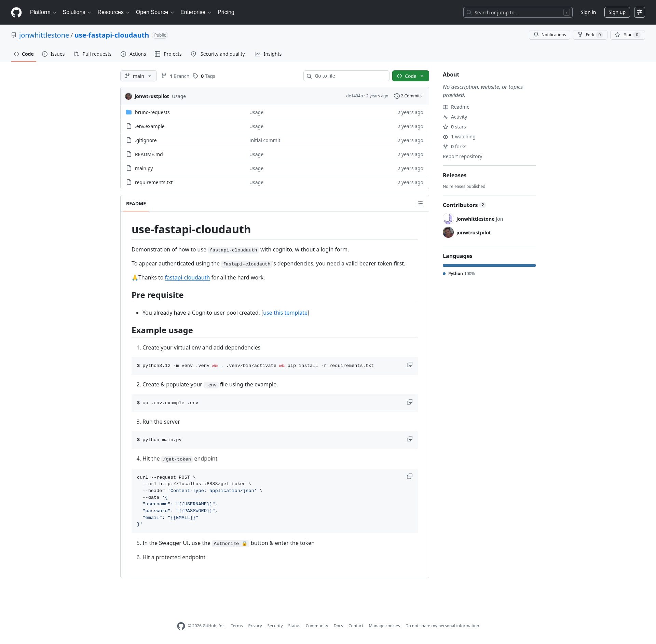Copy the python main.py command
The width and height of the screenshot is (656, 644).
click(409, 439)
